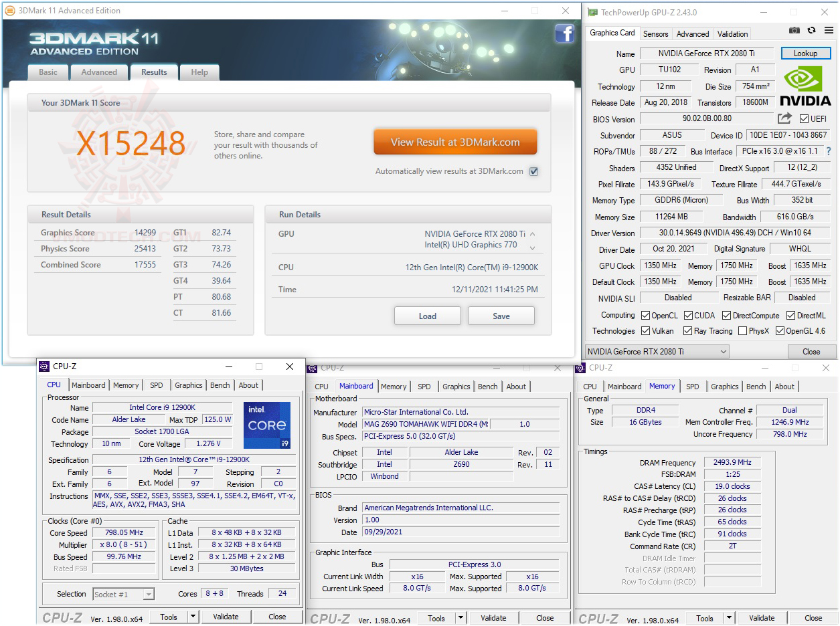Viewport: 840px width, 626px height.
Task: Open the Facebook icon in 3DMark header
Action: [x=564, y=33]
